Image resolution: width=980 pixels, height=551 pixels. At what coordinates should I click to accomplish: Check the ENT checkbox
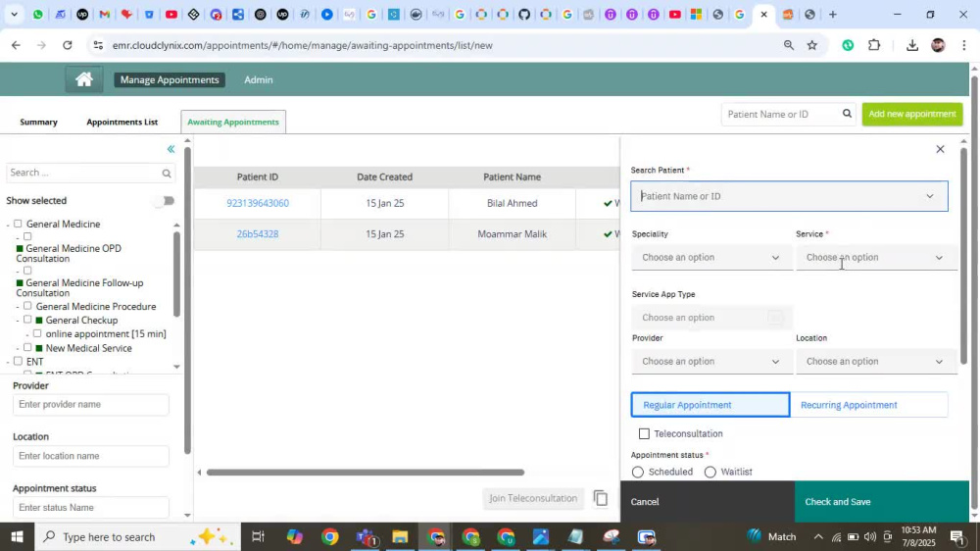tap(18, 362)
